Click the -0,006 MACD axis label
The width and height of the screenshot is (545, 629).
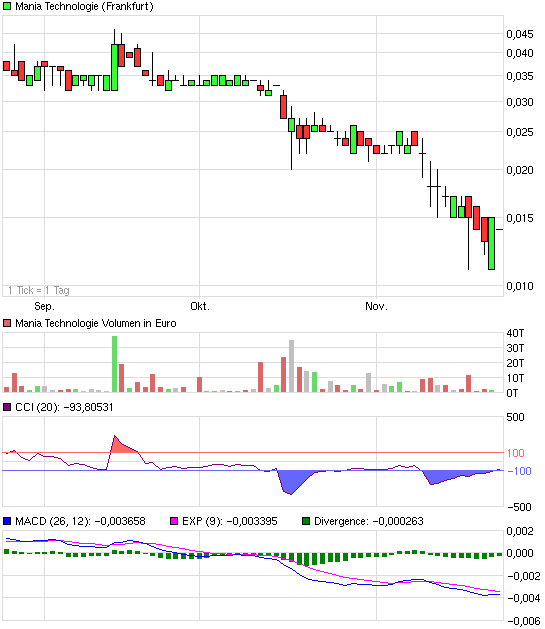(x=524, y=621)
